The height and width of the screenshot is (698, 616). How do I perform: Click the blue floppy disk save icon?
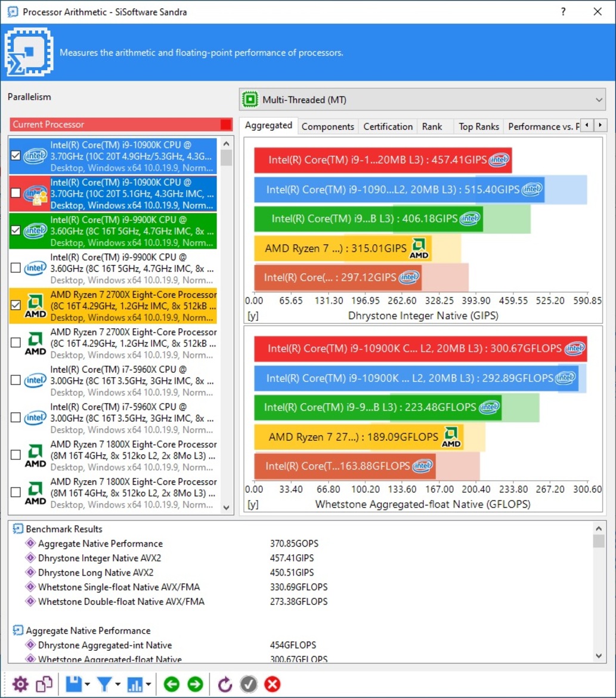73,684
